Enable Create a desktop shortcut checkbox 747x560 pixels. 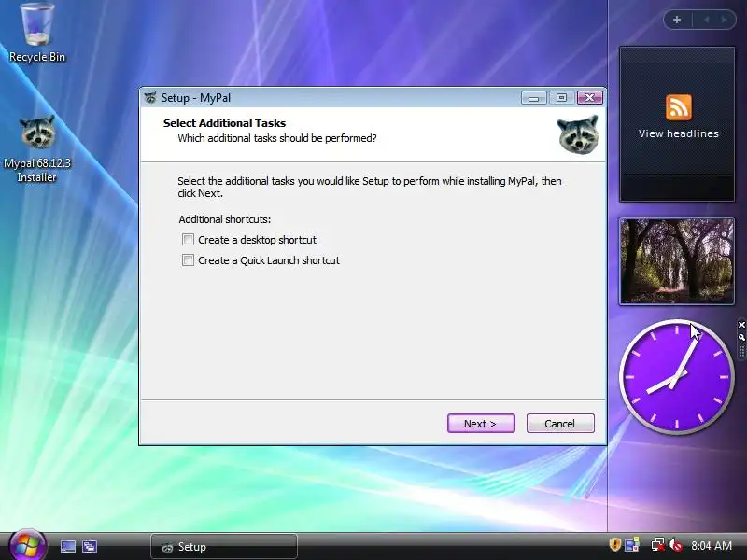pos(189,240)
